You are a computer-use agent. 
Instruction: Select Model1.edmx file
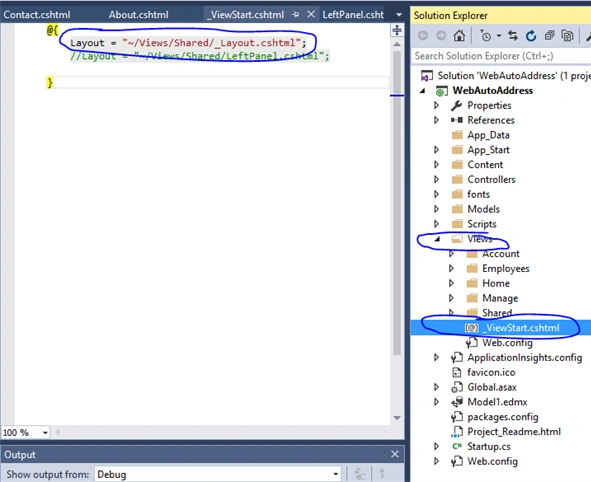pyautogui.click(x=497, y=402)
